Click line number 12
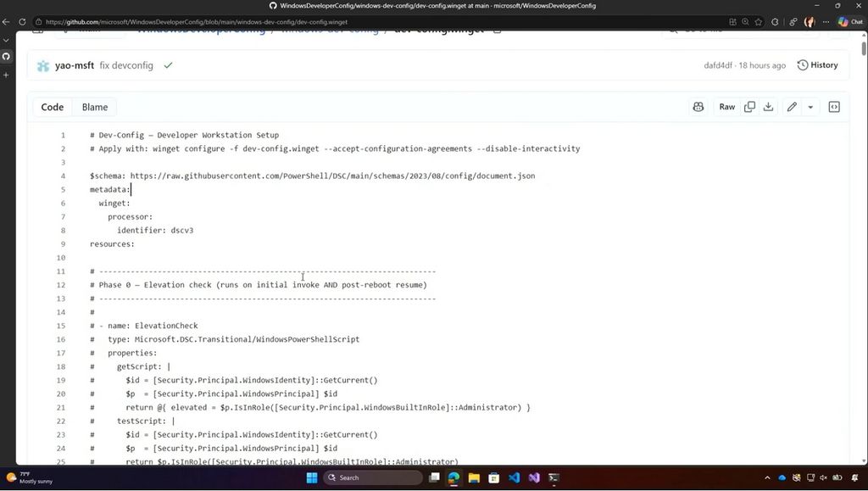 61,285
